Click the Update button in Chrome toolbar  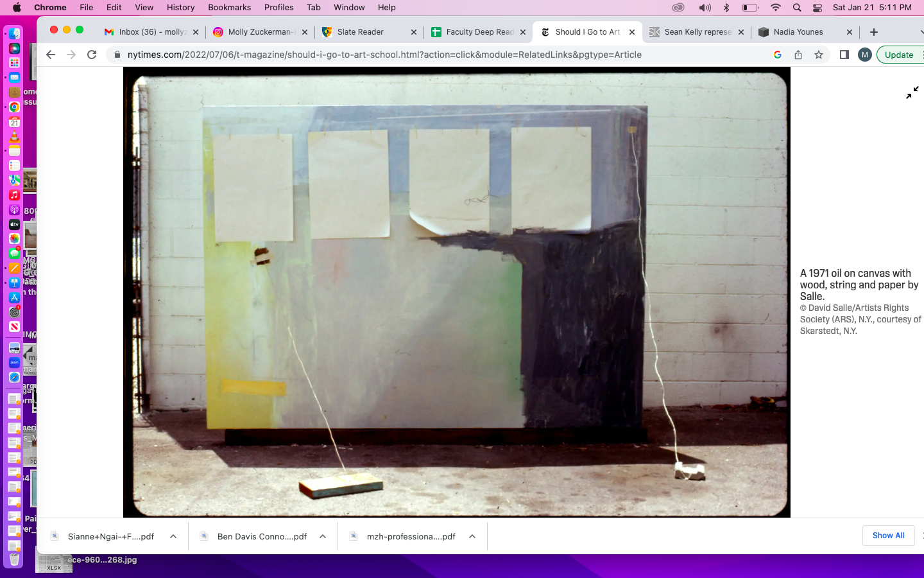pos(899,55)
